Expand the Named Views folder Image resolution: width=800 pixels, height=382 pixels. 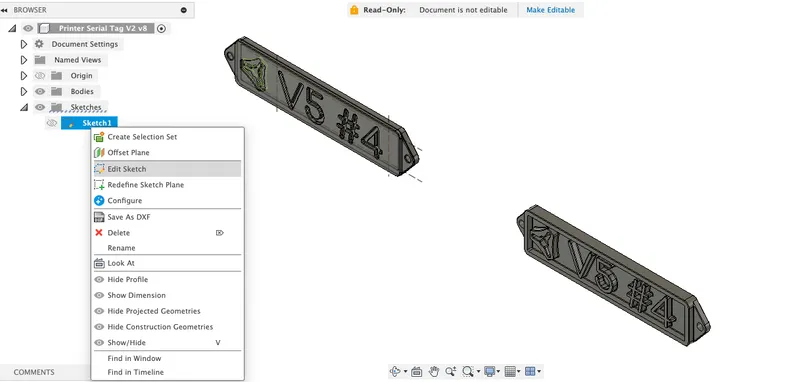23,60
